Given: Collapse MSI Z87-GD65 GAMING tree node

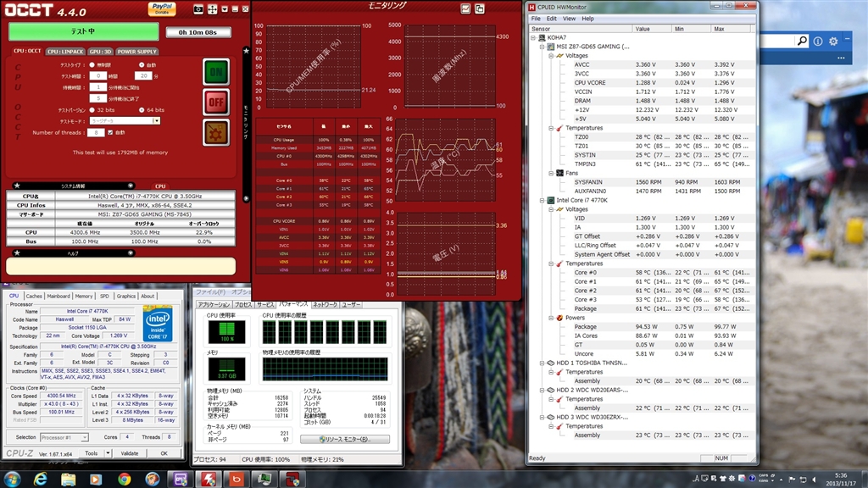Looking at the screenshot, I should (x=542, y=47).
